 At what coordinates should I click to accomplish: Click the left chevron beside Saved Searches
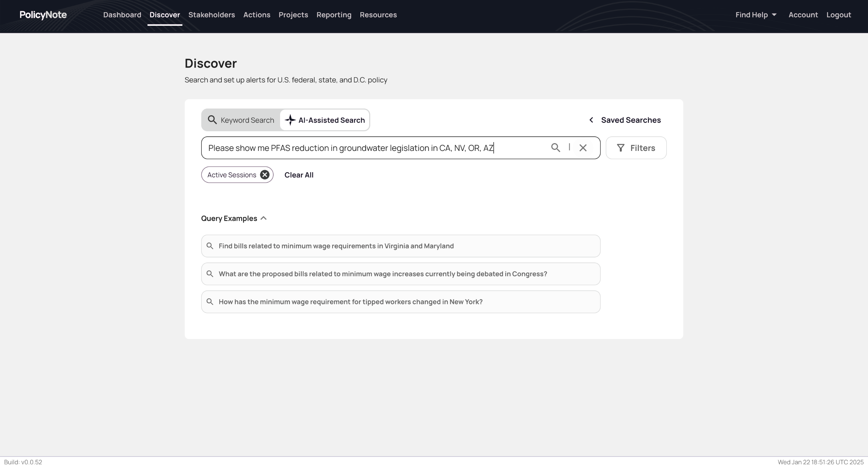point(591,120)
